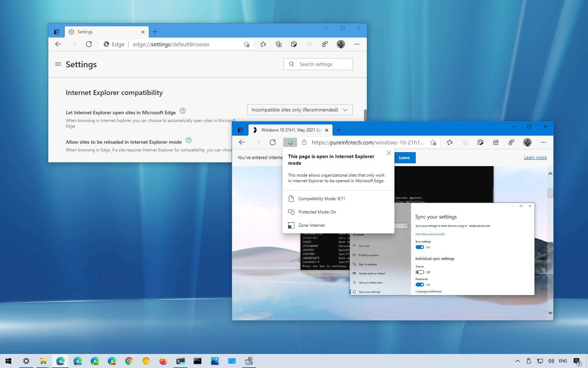Open volume control in system tray
The image size is (588, 368).
(x=551, y=361)
